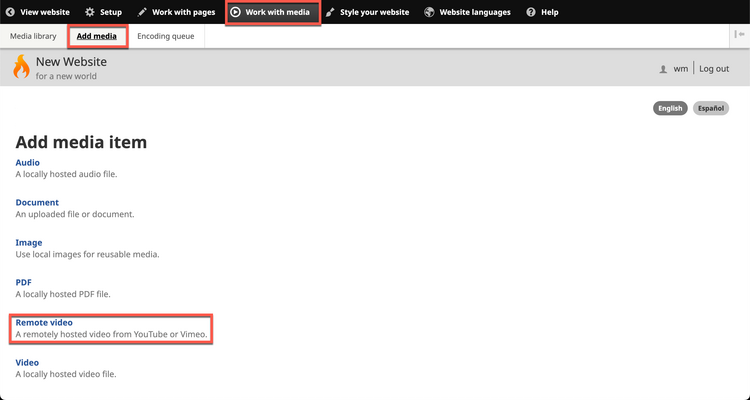
Task: Switch language to Español
Action: pos(711,108)
